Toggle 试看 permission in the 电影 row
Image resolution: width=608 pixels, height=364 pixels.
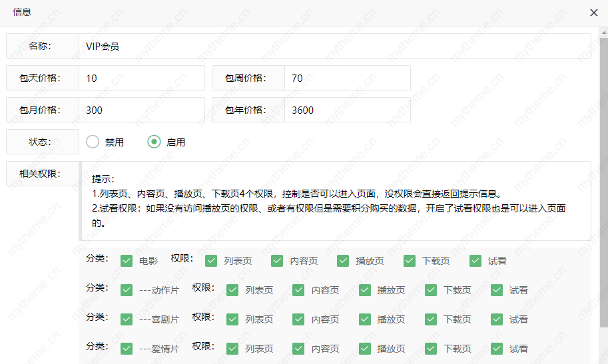[475, 261]
